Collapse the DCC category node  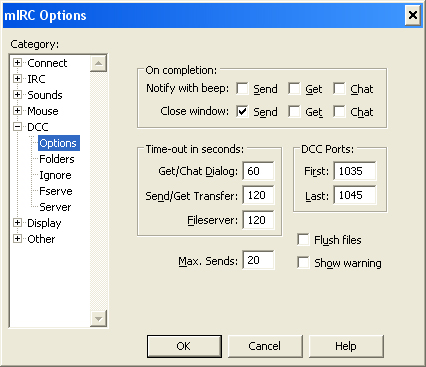[17, 127]
